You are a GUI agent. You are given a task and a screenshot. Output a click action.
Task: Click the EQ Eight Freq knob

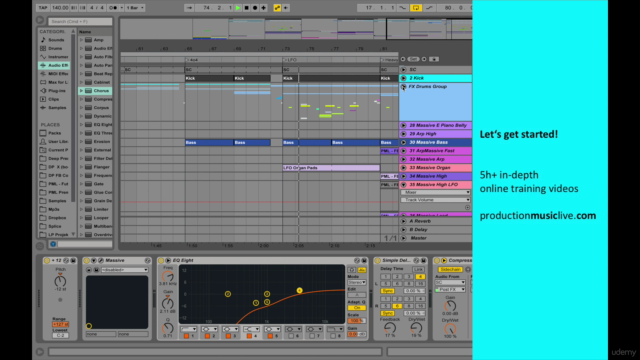click(168, 276)
